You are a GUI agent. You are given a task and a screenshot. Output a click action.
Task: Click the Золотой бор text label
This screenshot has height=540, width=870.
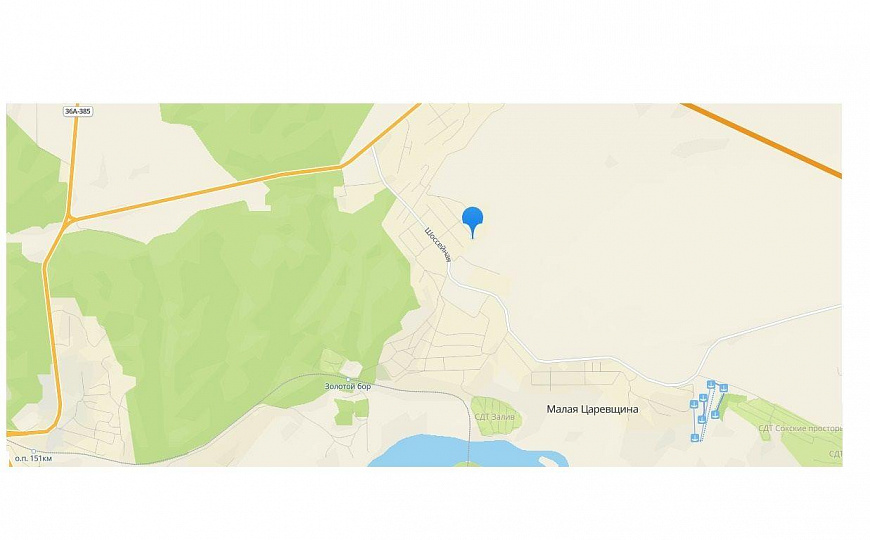348,386
